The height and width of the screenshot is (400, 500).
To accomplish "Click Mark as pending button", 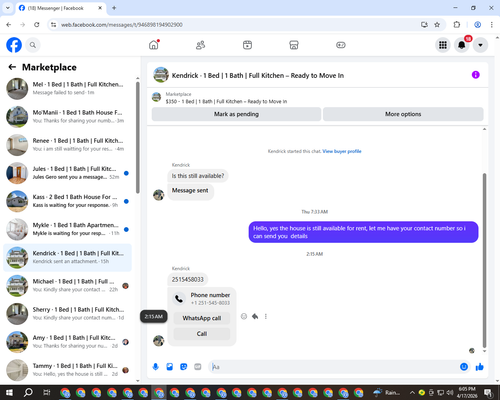I will pyautogui.click(x=236, y=114).
